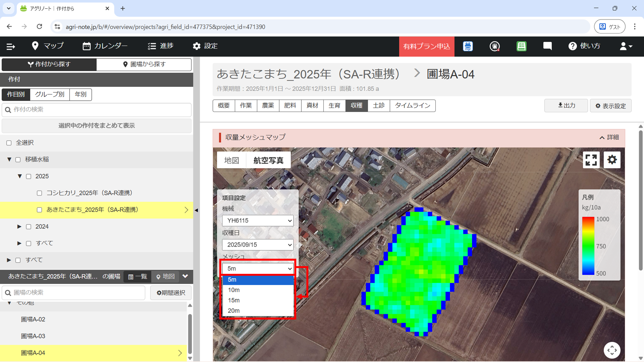Switch to 土診 tab
Viewport: 644px width, 362px height.
(379, 106)
